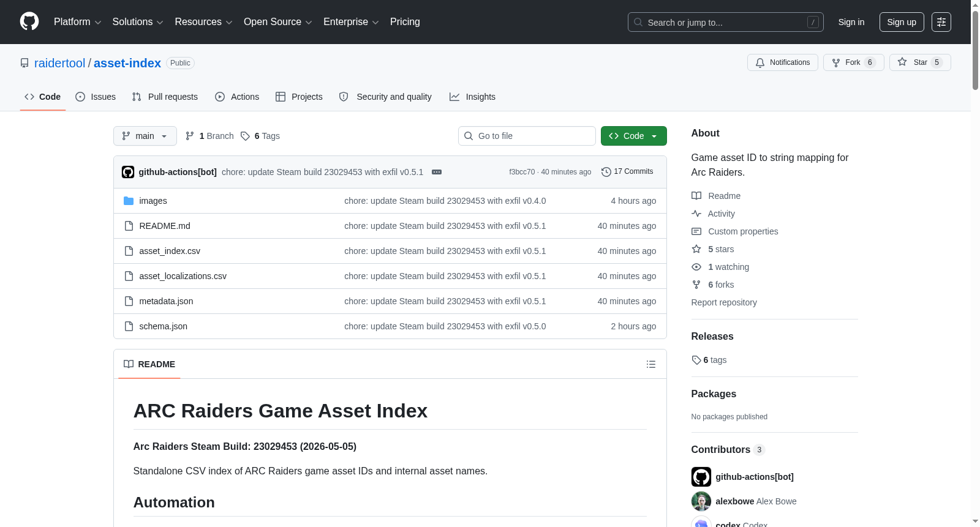Viewport: 980px width, 527px height.
Task: Click the images folder icon
Action: [x=129, y=201]
